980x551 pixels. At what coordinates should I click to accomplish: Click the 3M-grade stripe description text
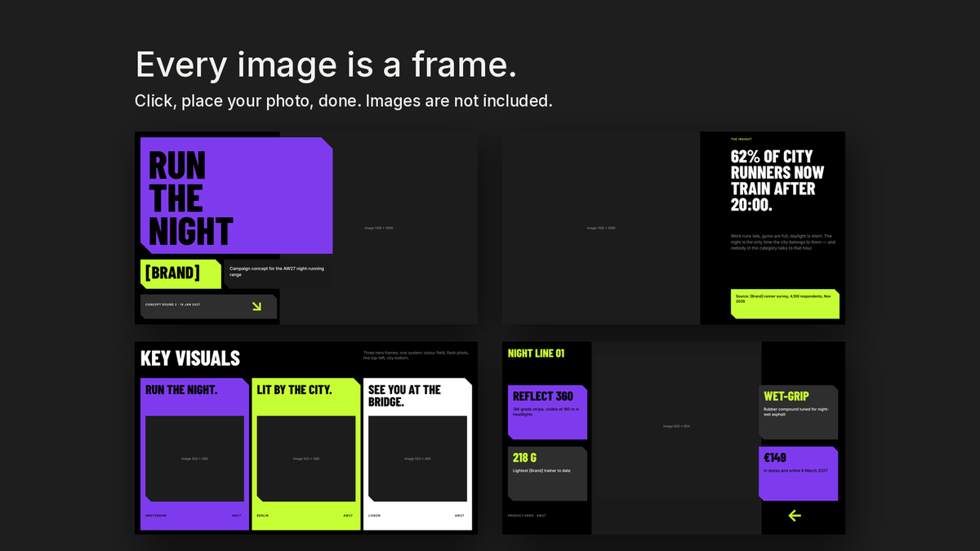(545, 411)
